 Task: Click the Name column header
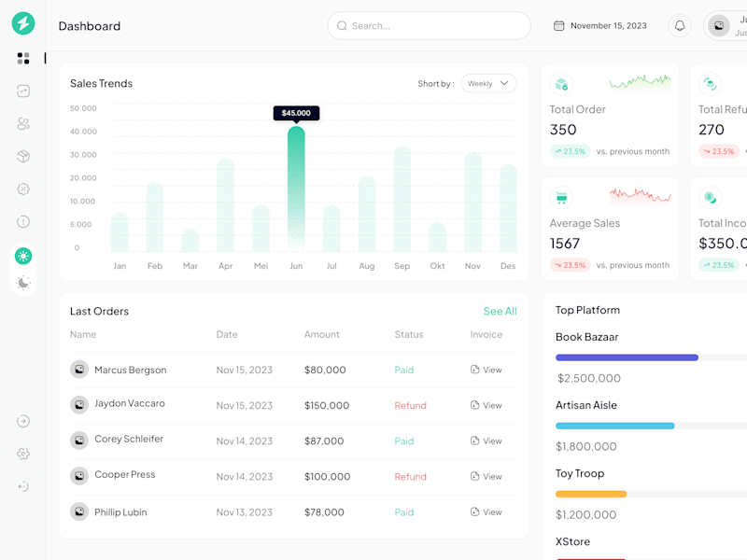83,334
